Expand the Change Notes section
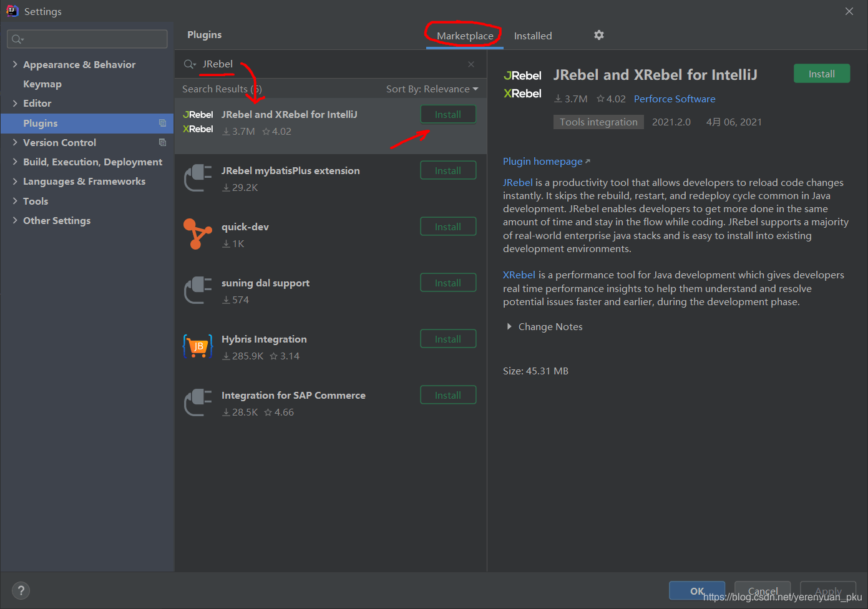The image size is (868, 609). tap(509, 326)
